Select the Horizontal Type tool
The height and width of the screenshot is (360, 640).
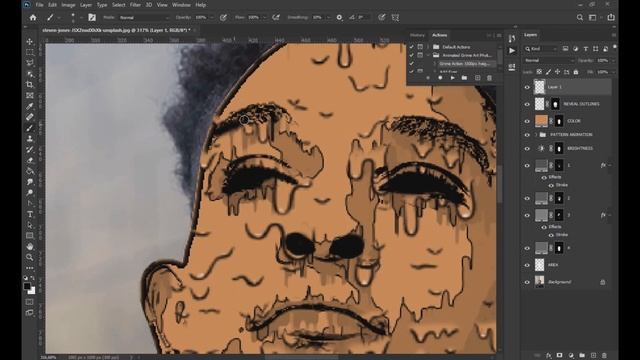30,214
